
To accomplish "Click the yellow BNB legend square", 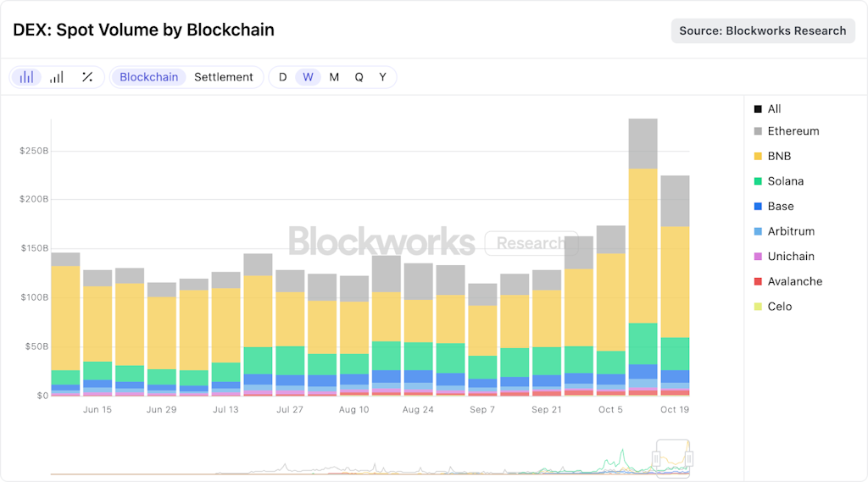I will tap(758, 157).
